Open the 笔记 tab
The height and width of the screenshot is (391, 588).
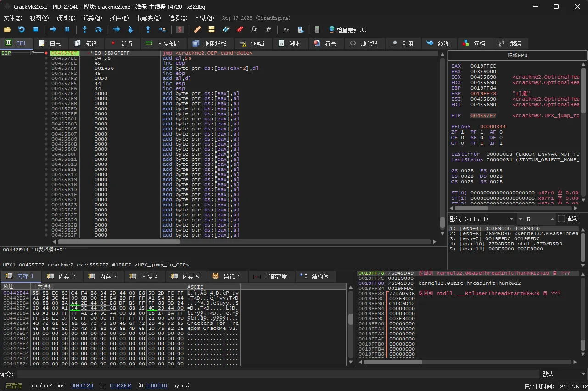pos(86,44)
